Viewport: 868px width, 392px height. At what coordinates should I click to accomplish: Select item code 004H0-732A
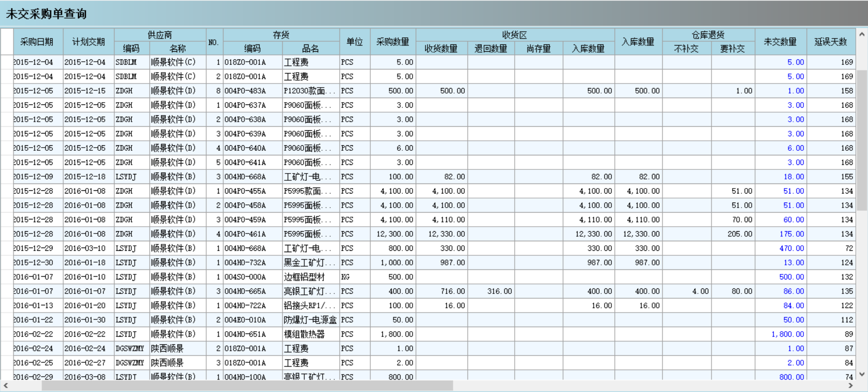(252, 263)
